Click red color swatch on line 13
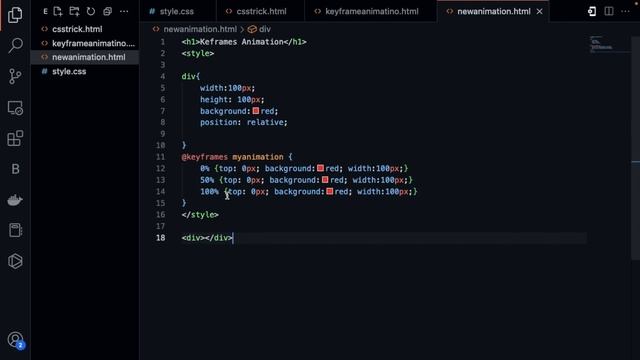Viewport: 640px width, 360px height. pos(325,180)
